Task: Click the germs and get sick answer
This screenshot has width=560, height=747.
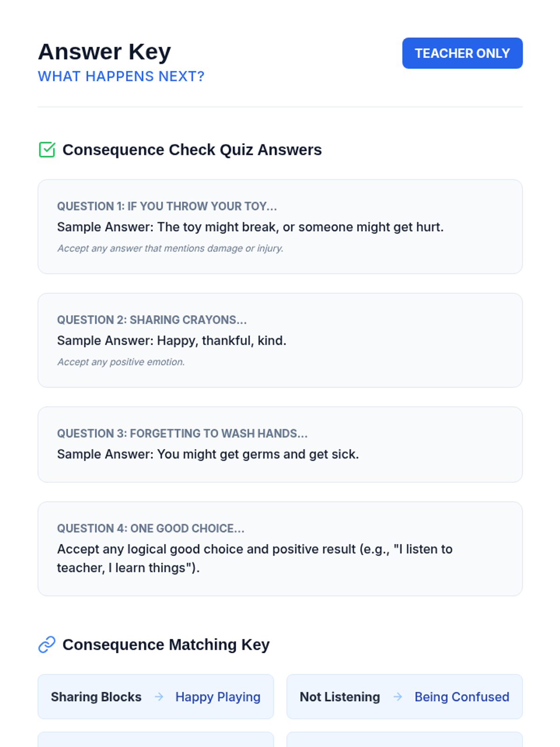Action: (208, 454)
